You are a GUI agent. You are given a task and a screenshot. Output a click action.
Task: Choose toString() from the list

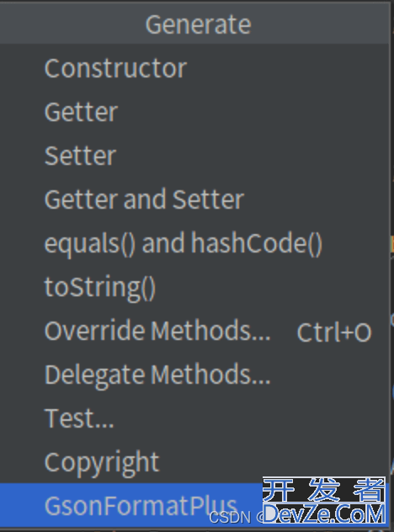click(x=194, y=287)
